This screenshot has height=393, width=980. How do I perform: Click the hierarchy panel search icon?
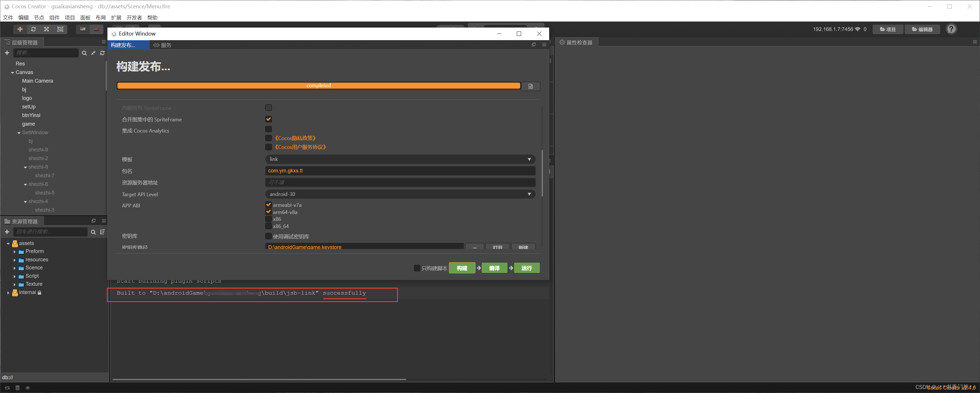(x=84, y=53)
